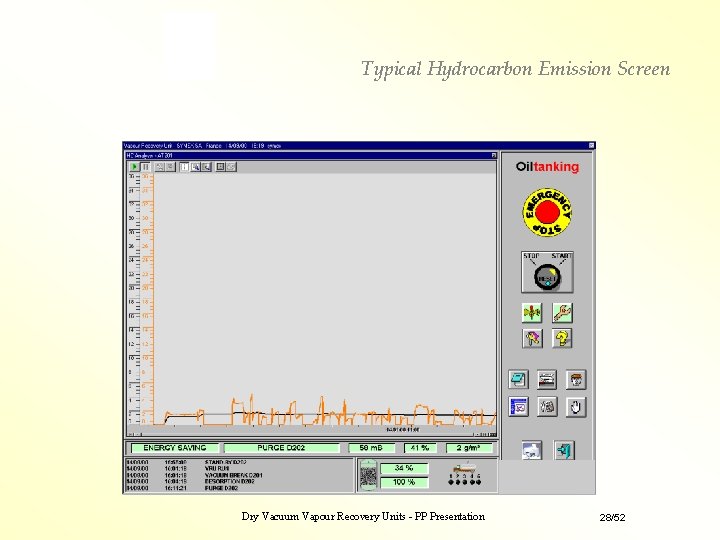720x540 pixels.
Task: Select the cursor line tool in chart toolbar
Action: 184,167
